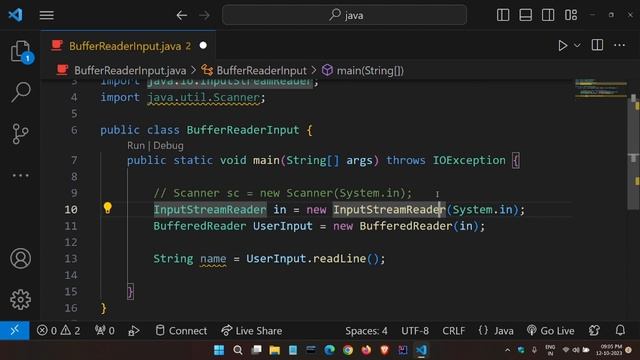Click the Debug CodeLens link
Viewport: 640px width, 360px height.
[168, 146]
